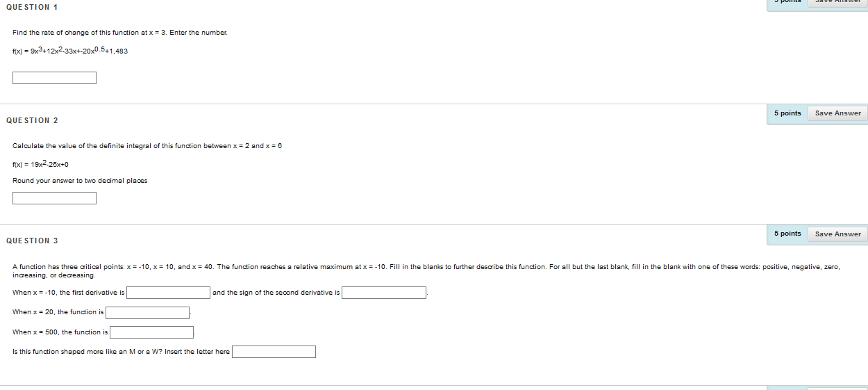Image resolution: width=868 pixels, height=390 pixels.
Task: Click the Question 1 answer input box
Action: [x=54, y=78]
